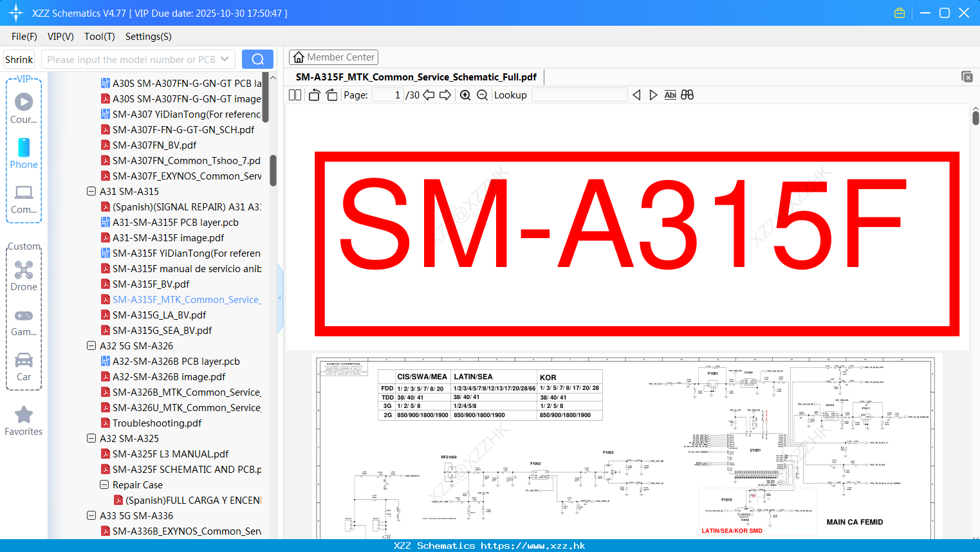Collapse the A32 5G SM-A326 folder
The width and height of the screenshot is (980, 552).
[x=91, y=345]
